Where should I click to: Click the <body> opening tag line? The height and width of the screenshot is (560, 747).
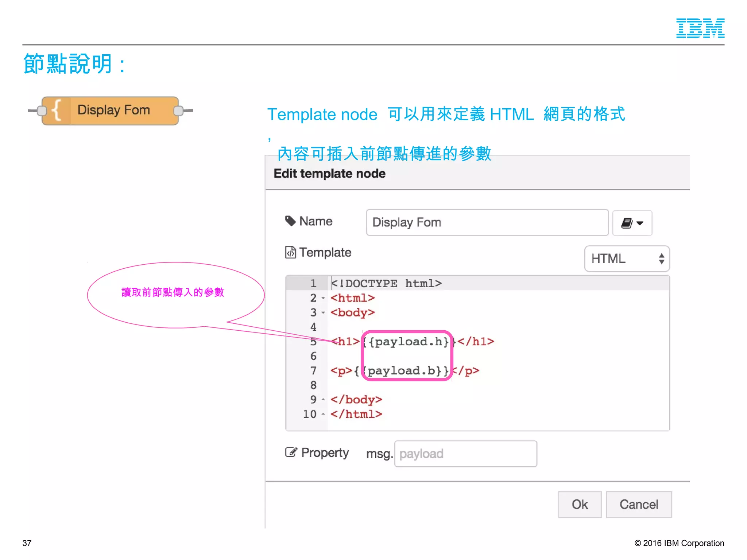352,312
